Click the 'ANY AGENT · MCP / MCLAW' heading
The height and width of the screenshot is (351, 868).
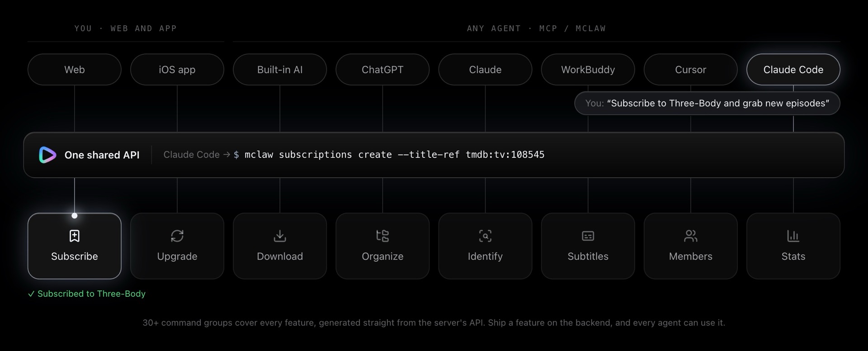[536, 28]
